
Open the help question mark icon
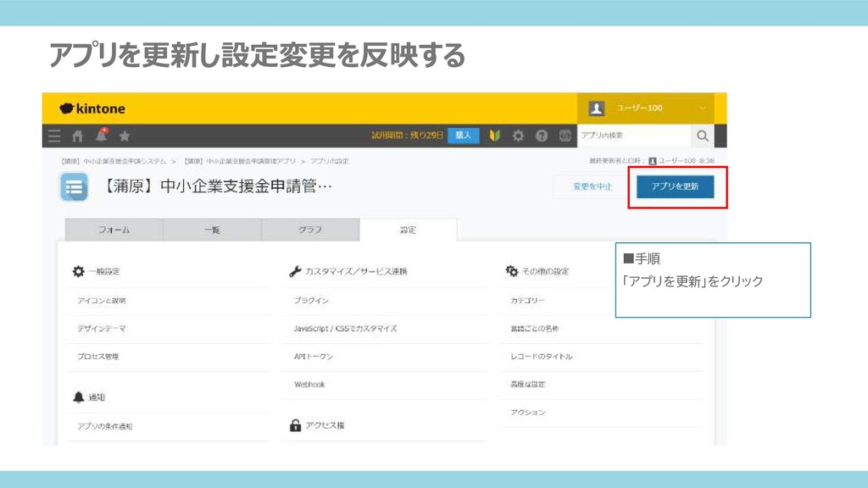542,136
